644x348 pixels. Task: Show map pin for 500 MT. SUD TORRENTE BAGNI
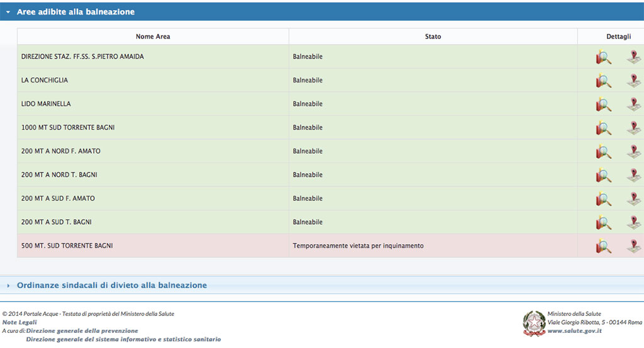pyautogui.click(x=634, y=246)
